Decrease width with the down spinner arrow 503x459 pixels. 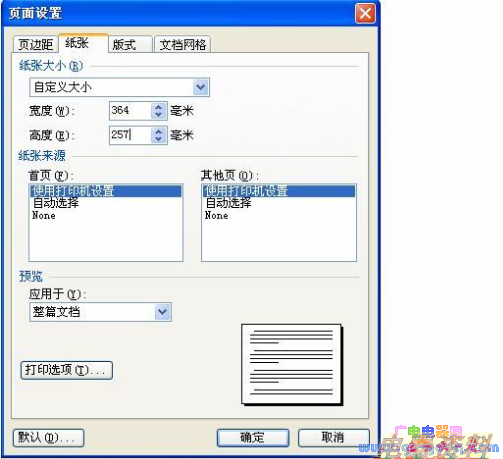159,115
